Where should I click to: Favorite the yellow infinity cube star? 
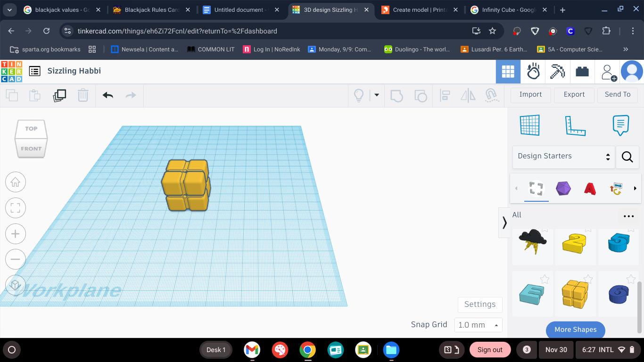[588, 279]
